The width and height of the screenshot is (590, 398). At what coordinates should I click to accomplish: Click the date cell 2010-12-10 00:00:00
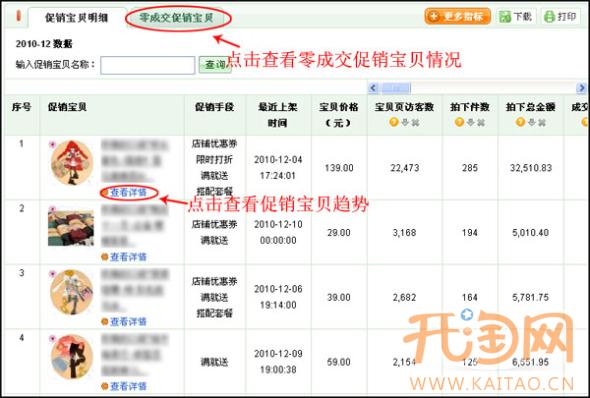click(278, 232)
